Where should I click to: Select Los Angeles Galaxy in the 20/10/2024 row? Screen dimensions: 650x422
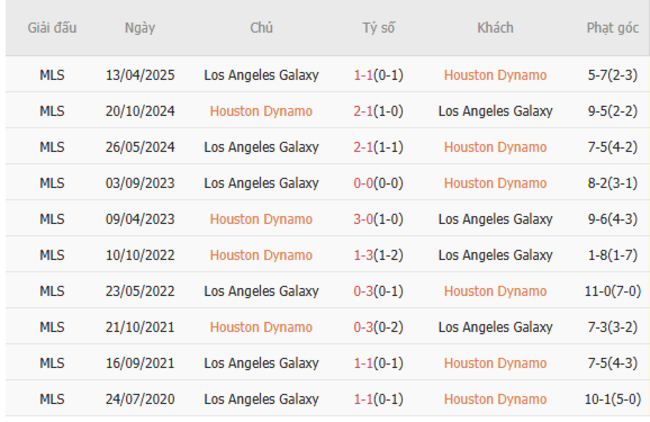click(x=495, y=111)
